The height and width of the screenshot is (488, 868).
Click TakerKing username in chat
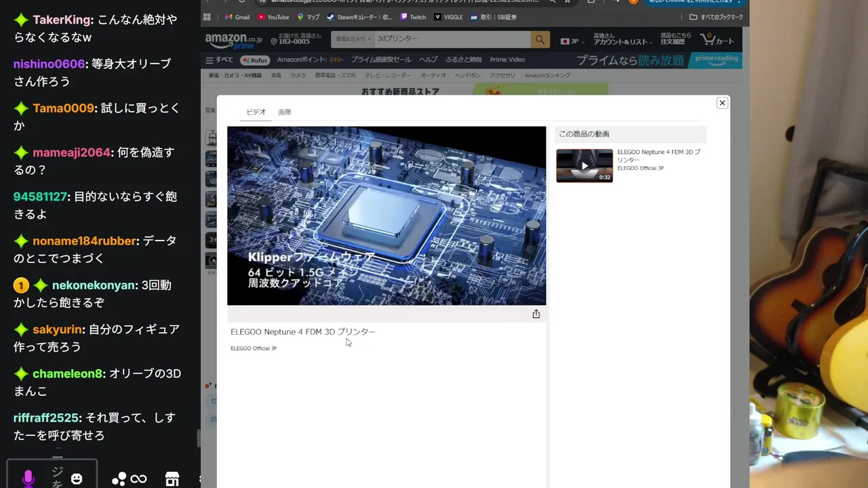(62, 20)
